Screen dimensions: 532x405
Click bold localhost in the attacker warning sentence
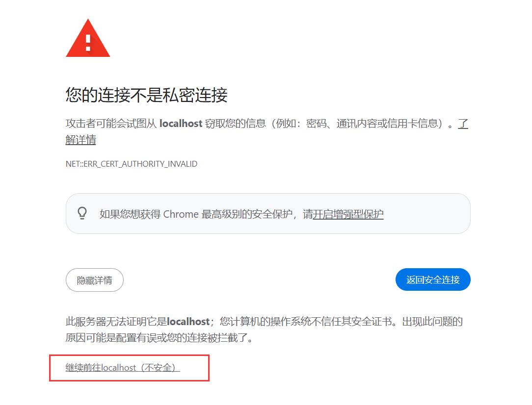181,124
